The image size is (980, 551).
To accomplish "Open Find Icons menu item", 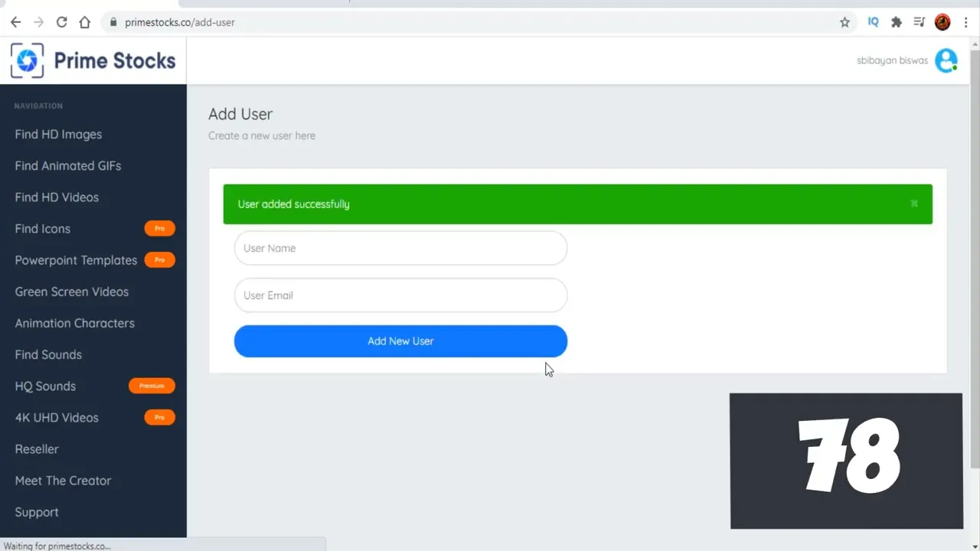I will 43,228.
